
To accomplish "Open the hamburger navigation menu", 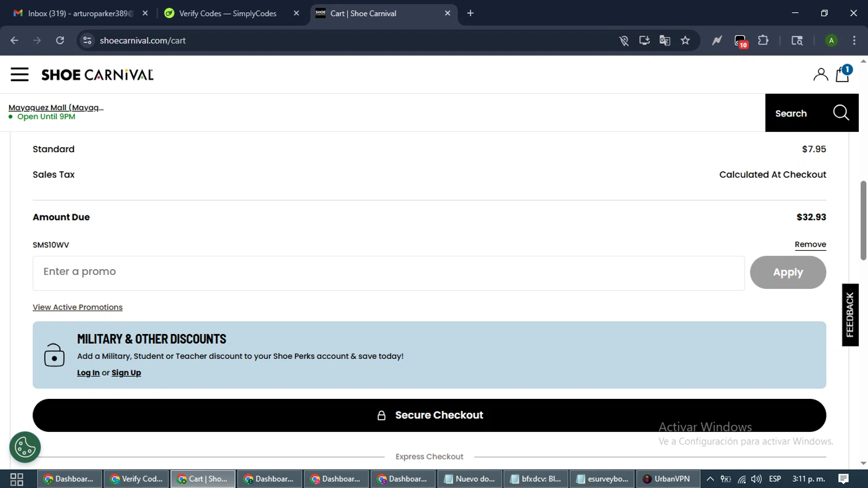I will (x=20, y=74).
